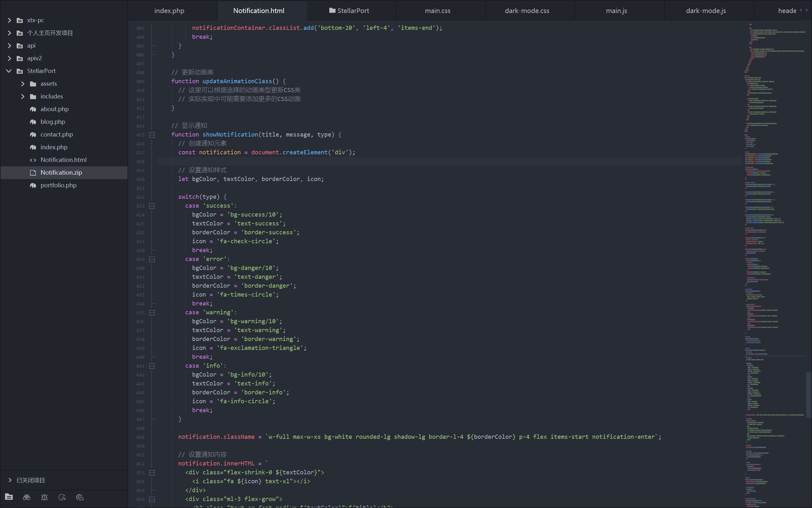Click the includes folder icon
812x508 pixels.
click(33, 97)
